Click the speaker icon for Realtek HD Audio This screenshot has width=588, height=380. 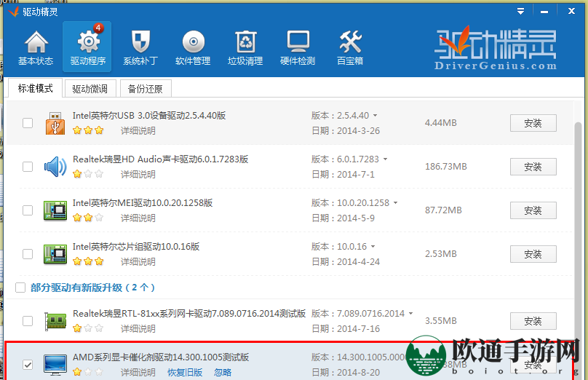[55, 167]
